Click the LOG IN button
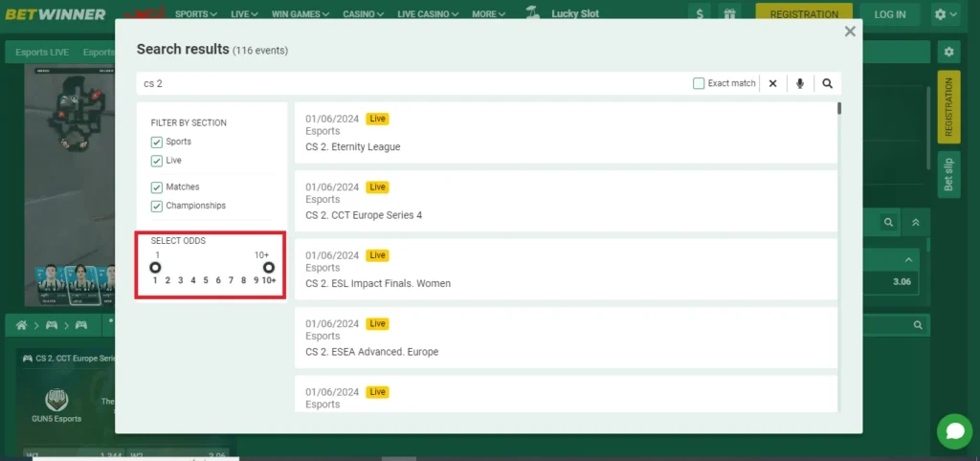980x461 pixels. point(889,14)
